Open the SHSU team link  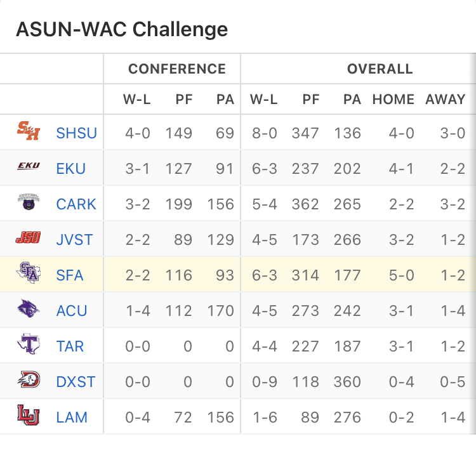coord(76,133)
